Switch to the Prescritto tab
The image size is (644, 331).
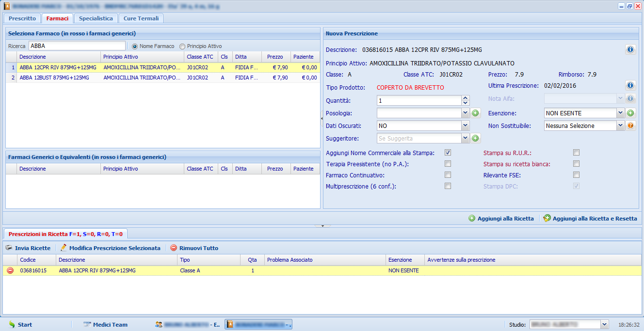point(22,18)
